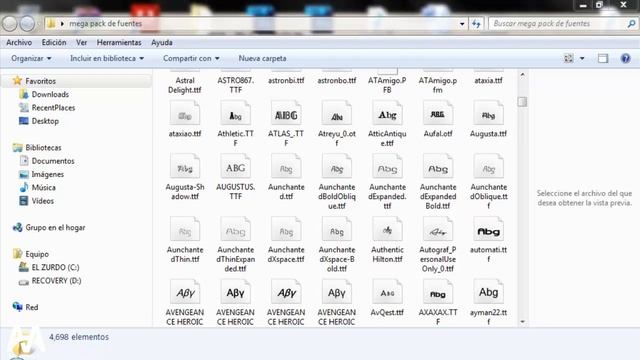
Task: Select Favoritos in the navigation pane
Action: (x=40, y=81)
